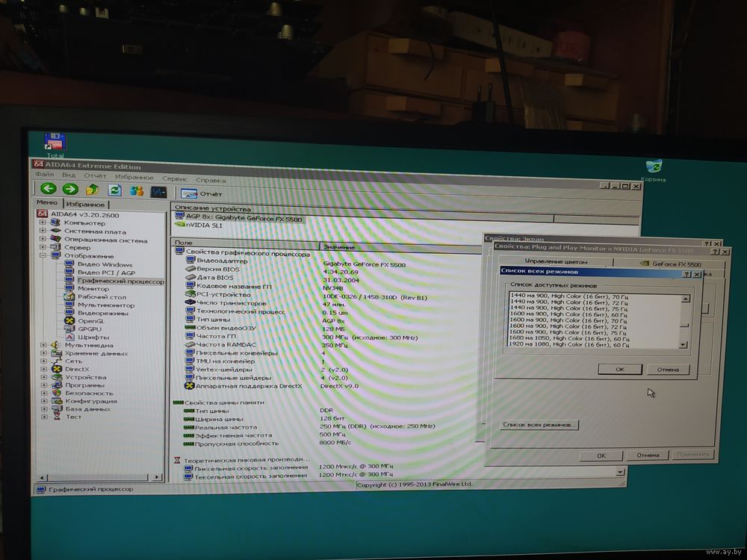Expand the Операционная система tree node
Viewport: 747px width, 560px height.
click(x=43, y=239)
